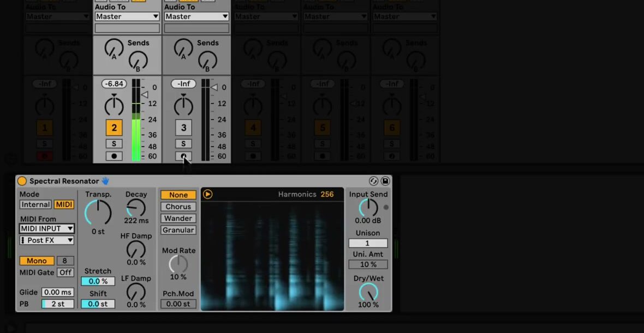Open the MIDI INPUT source dropdown
The width and height of the screenshot is (644, 333).
(47, 229)
